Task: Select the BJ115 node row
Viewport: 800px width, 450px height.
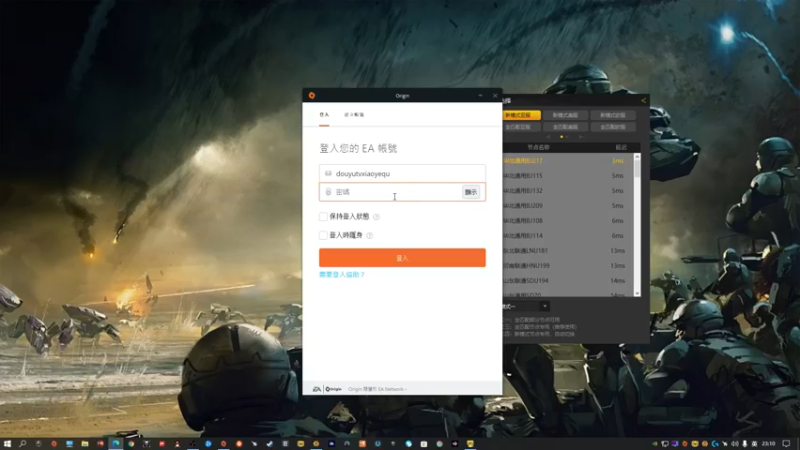Action: pos(568,176)
